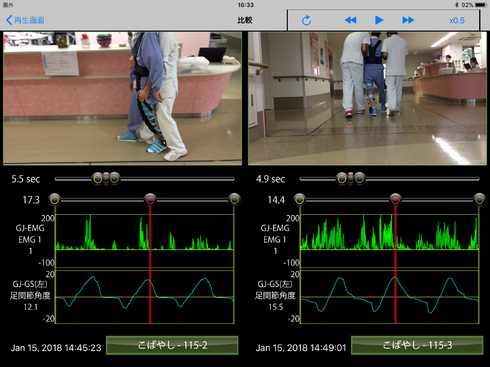The width and height of the screenshot is (490, 367).
Task: Click yellow start handle on 5.5 sec slider
Action: (98, 179)
